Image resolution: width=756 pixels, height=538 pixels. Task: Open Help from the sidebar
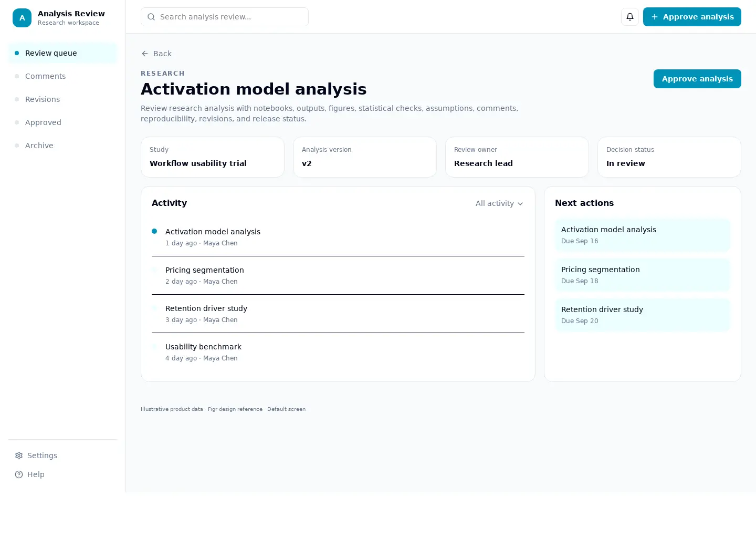[x=63, y=474]
